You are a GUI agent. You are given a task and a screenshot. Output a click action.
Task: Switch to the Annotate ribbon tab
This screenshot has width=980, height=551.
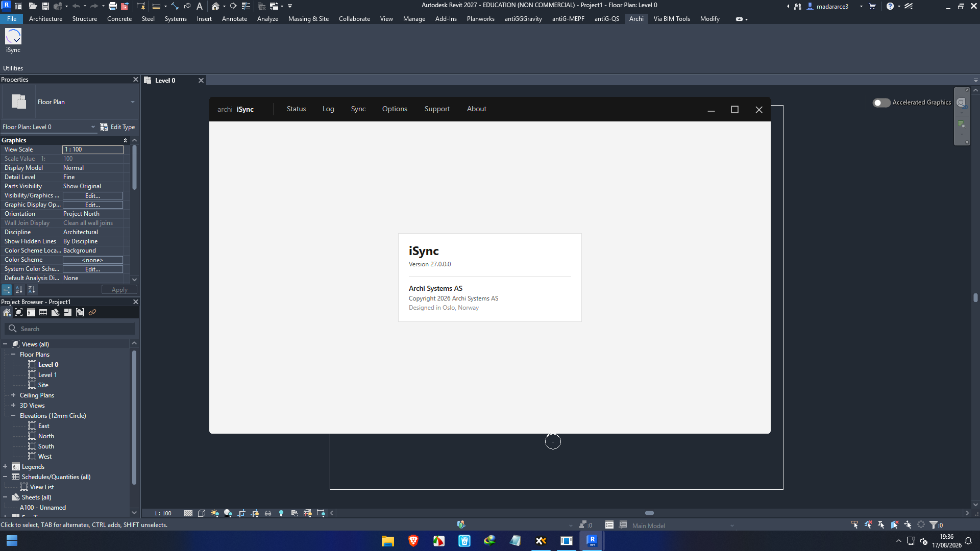(x=234, y=19)
